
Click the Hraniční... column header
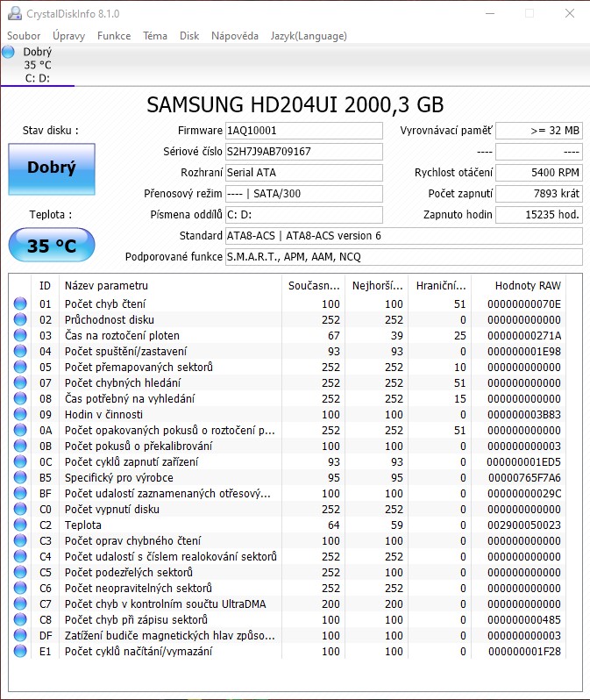pyautogui.click(x=440, y=285)
